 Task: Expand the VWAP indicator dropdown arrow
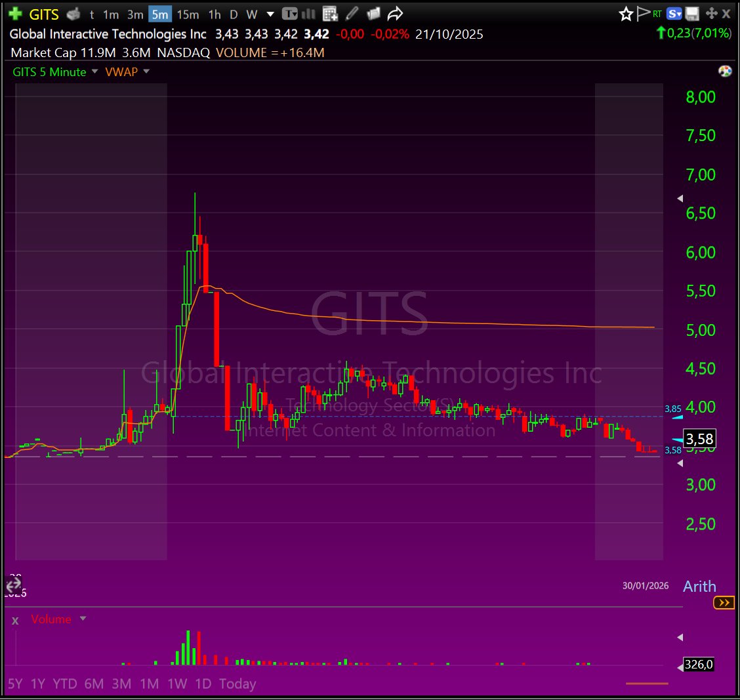pyautogui.click(x=146, y=72)
